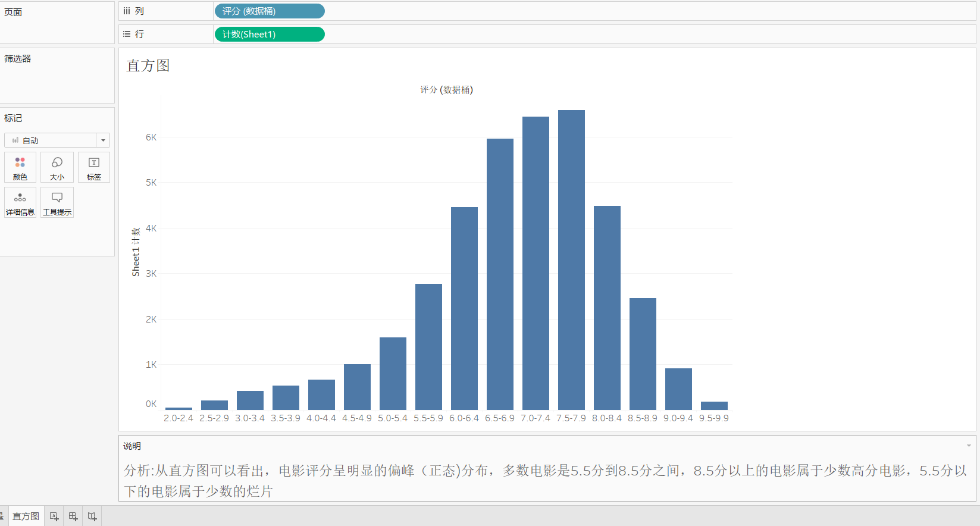This screenshot has height=526, width=980.
Task: Click the 标记 marks card header
Action: coord(13,118)
